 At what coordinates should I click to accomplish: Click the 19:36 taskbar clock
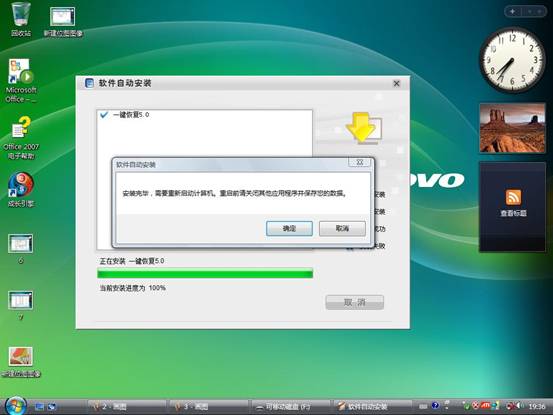[x=537, y=407]
